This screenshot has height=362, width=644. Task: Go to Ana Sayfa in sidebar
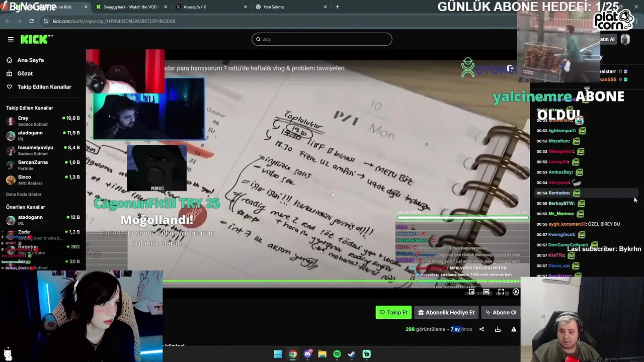click(30, 60)
